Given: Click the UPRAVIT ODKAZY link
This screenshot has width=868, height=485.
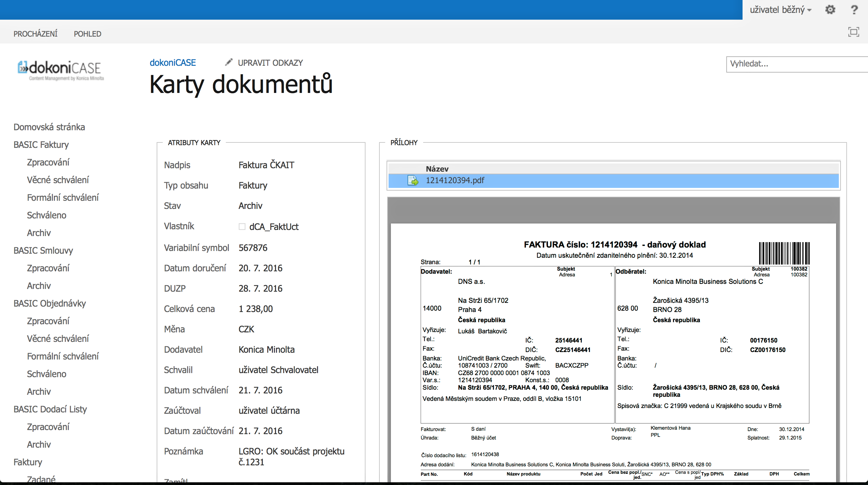Looking at the screenshot, I should (270, 63).
